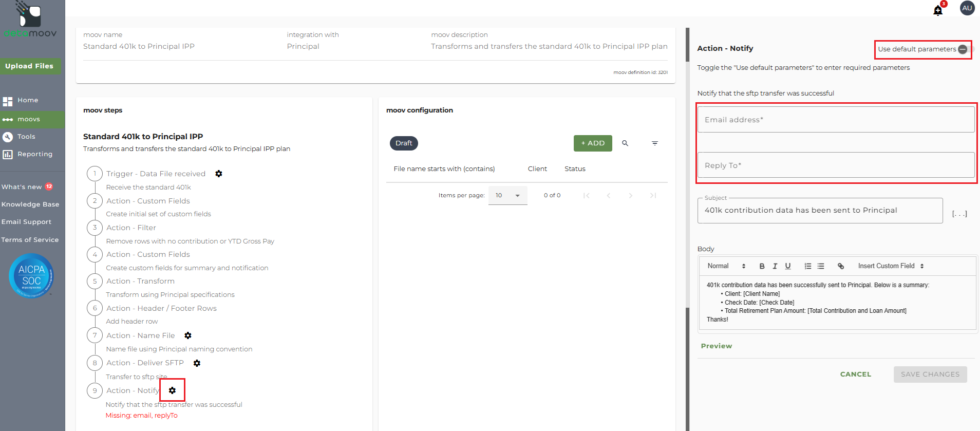Sort by Status column header
Screen dimensions: 980x431
pyautogui.click(x=575, y=169)
